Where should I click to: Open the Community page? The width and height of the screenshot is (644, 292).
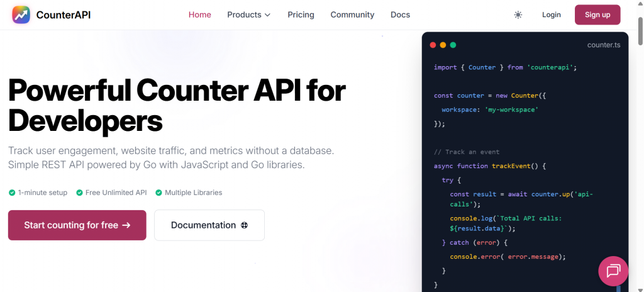352,15
